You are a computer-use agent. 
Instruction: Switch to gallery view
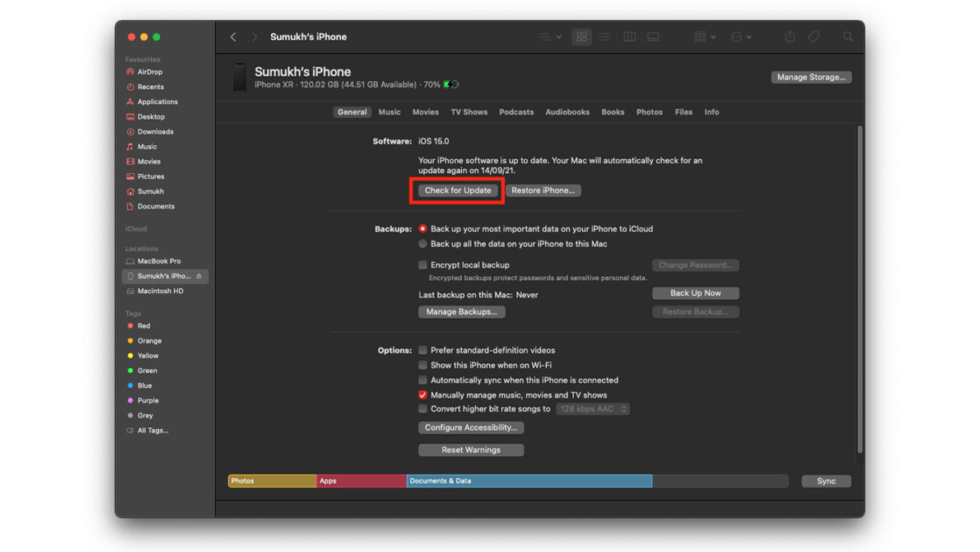click(x=653, y=37)
